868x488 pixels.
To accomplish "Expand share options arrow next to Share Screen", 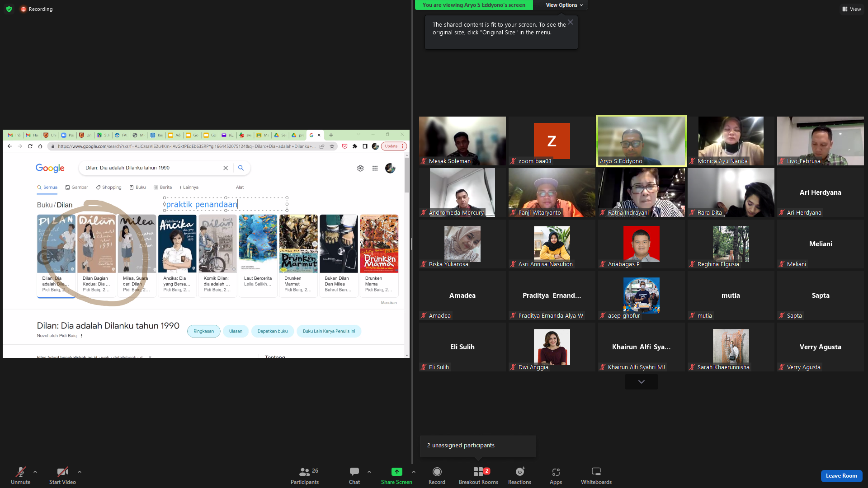I will coord(414,472).
